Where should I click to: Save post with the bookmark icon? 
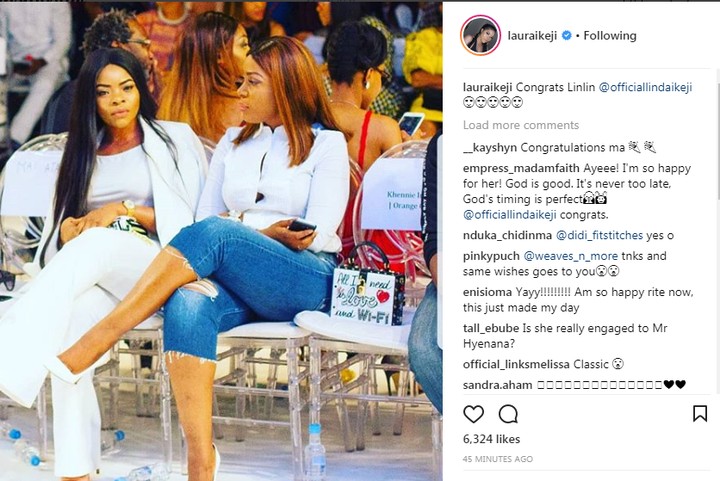coord(700,413)
